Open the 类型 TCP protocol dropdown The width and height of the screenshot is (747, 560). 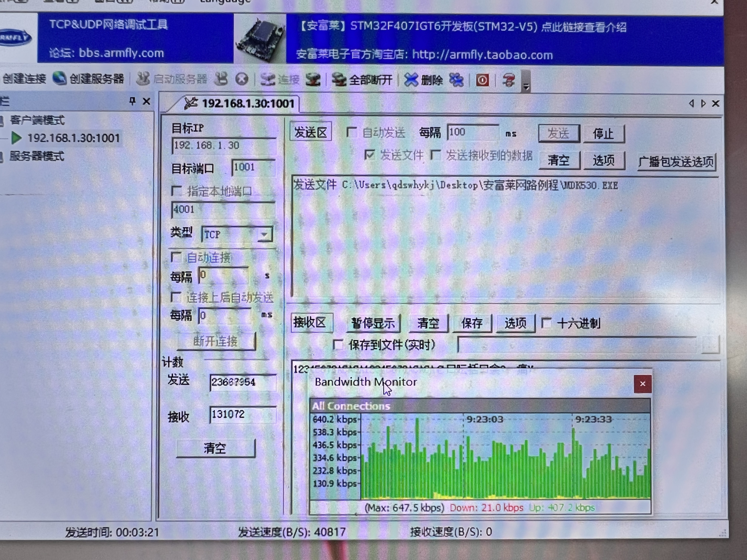pos(265,234)
